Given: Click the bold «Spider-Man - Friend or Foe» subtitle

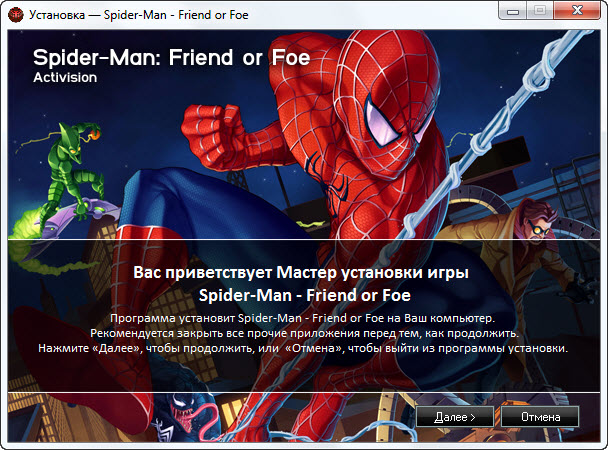Looking at the screenshot, I should tap(304, 296).
